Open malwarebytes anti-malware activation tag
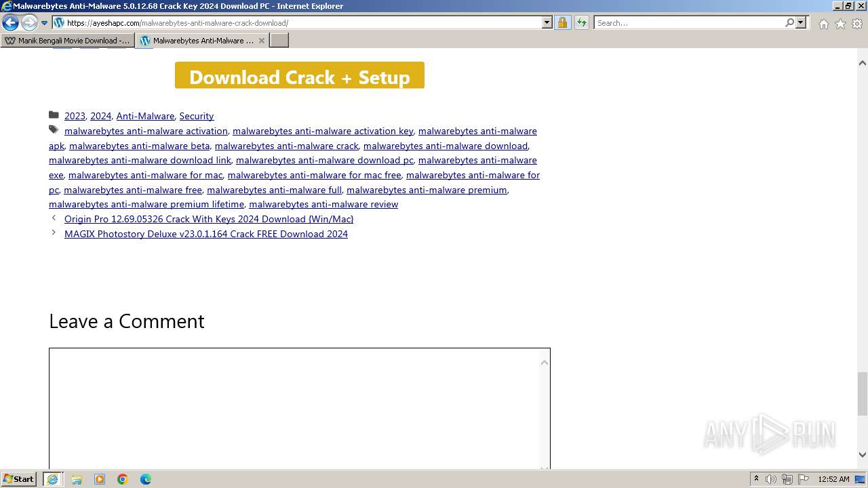Viewport: 868px width, 488px height. pos(146,131)
